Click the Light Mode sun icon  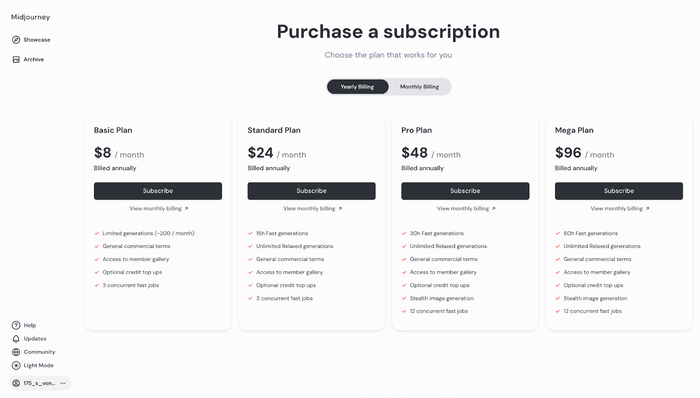16,365
